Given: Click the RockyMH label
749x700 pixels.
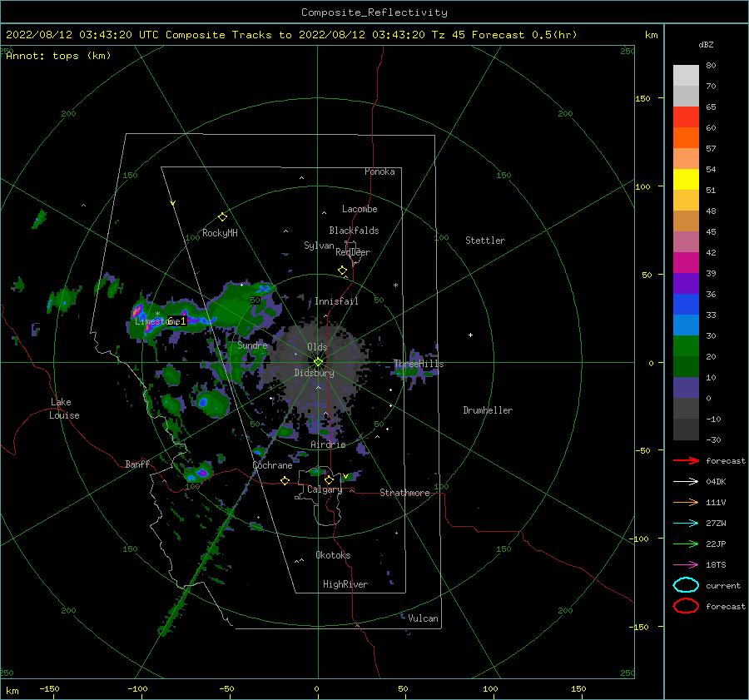Looking at the screenshot, I should (x=220, y=233).
